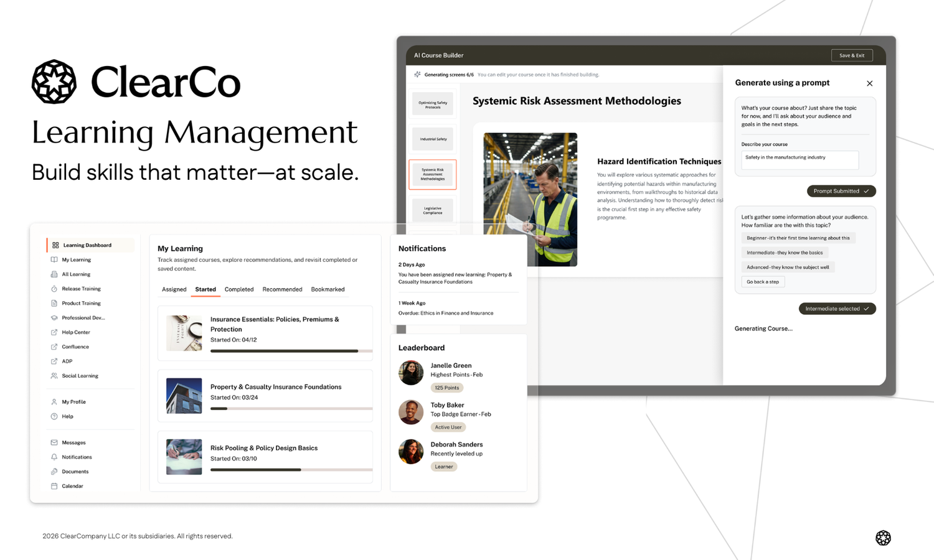Click the My Profile person icon

click(x=54, y=402)
